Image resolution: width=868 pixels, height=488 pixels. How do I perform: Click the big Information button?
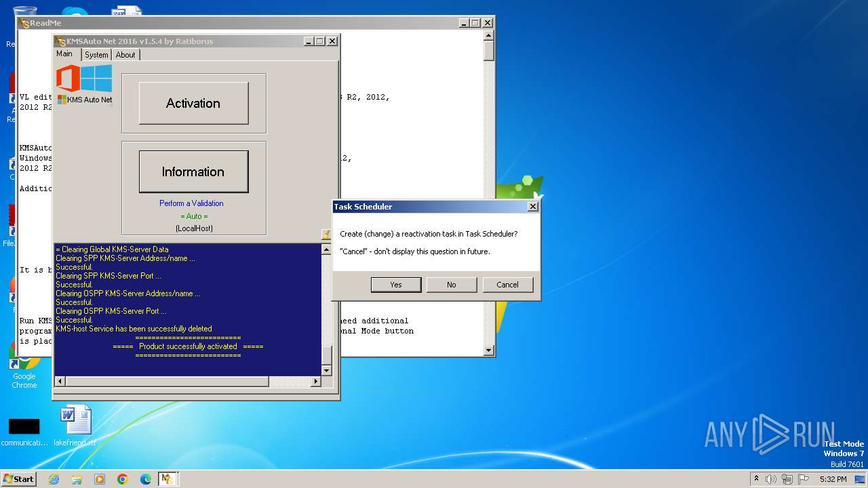click(193, 171)
